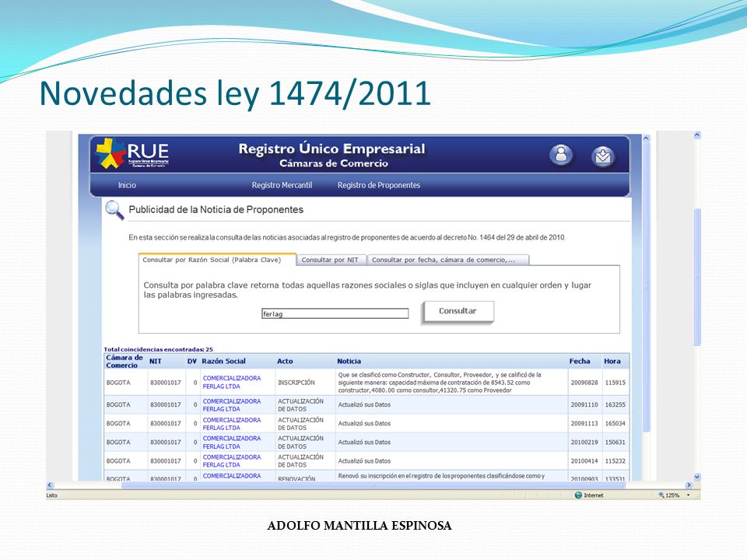Viewport: 747px width, 560px height.
Task: Click the zoom magnifier icon in status bar
Action: point(661,495)
